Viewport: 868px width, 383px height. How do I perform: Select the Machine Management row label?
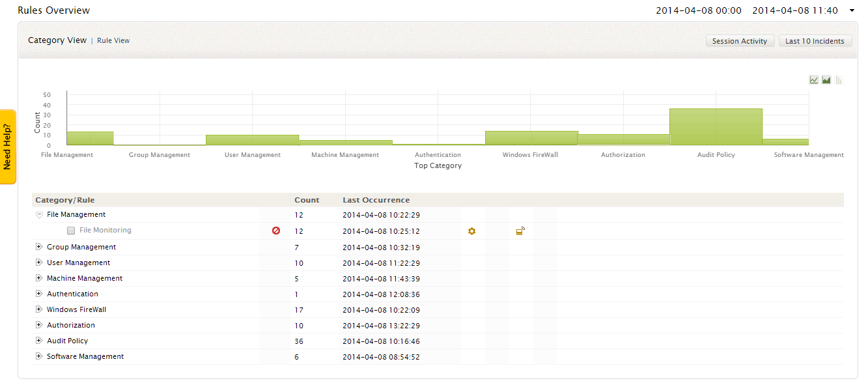(85, 278)
